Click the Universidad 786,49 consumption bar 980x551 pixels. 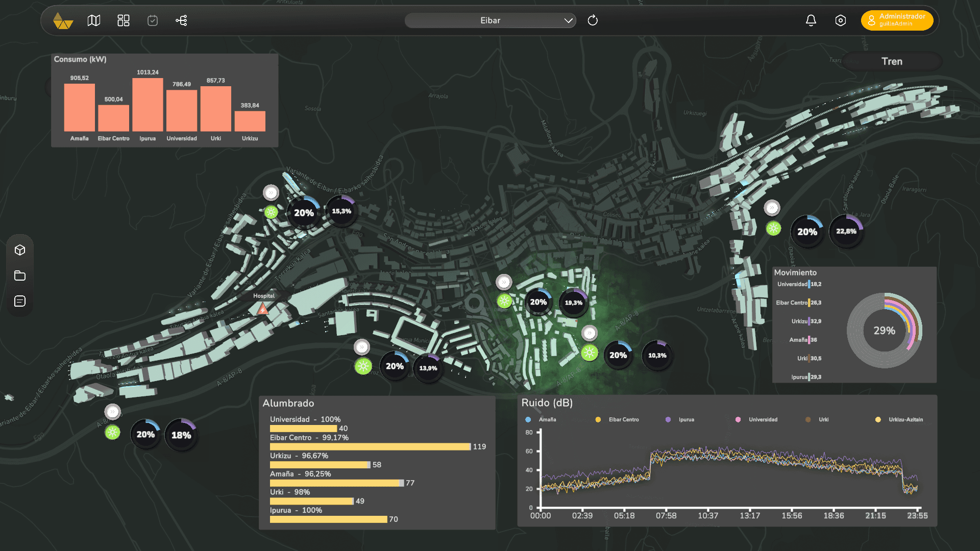click(x=182, y=111)
